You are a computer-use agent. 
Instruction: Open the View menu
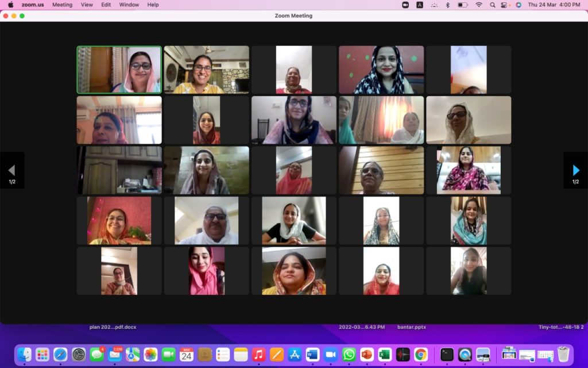point(87,5)
